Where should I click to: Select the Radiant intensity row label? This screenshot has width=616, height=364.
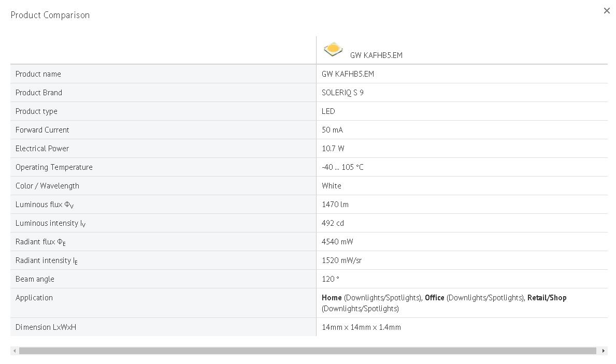click(x=46, y=260)
